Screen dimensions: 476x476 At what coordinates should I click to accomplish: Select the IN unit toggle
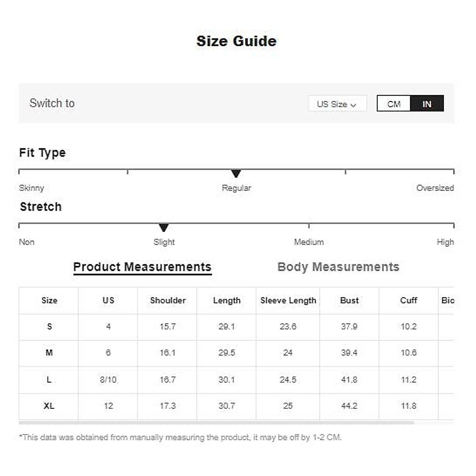(427, 104)
